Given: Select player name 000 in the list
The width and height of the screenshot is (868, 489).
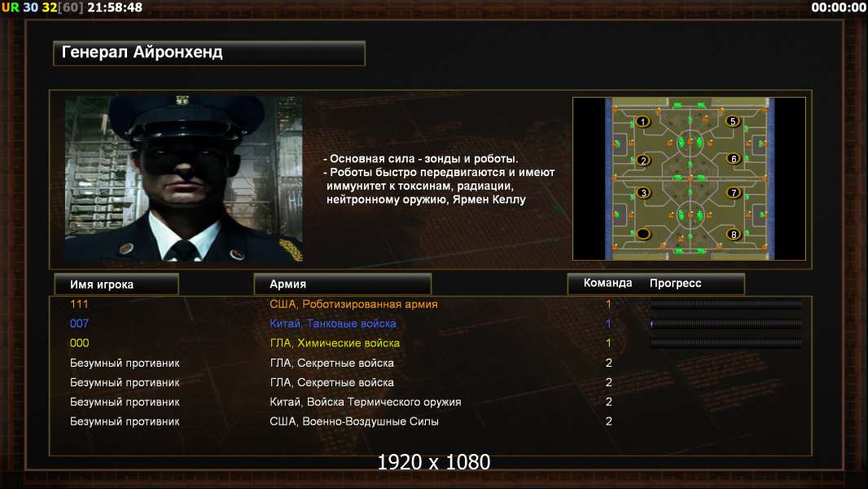Looking at the screenshot, I should coord(79,343).
